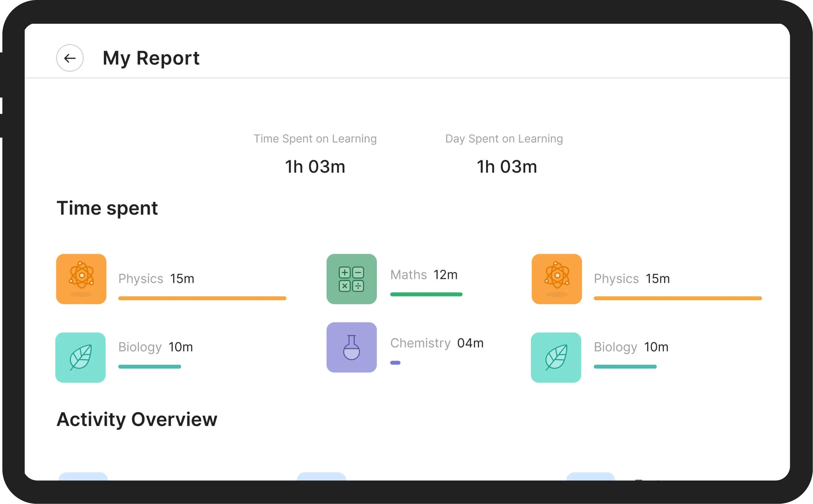Open the Maths subject calculator icon

352,279
